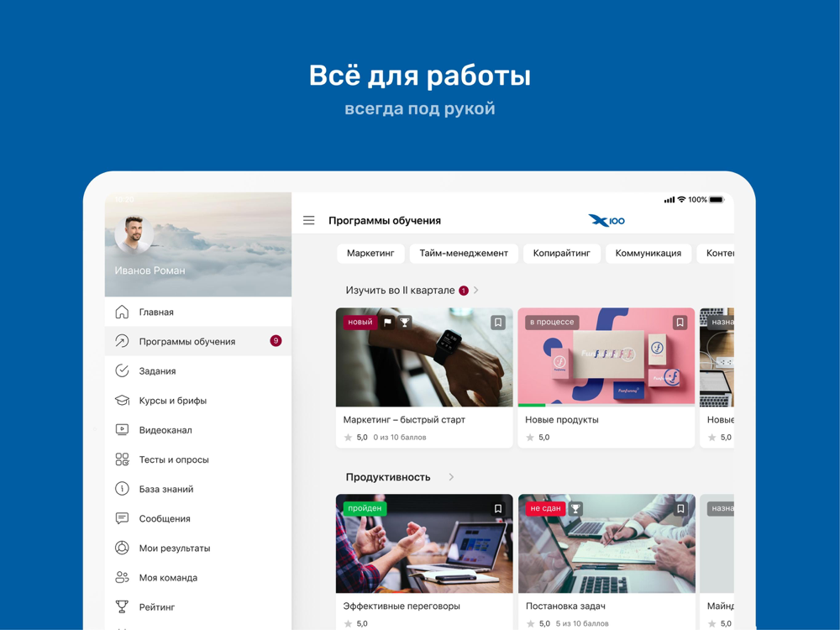Click the flag icon on Маркетинг – быстрый старт card
The image size is (840, 630).
(387, 322)
